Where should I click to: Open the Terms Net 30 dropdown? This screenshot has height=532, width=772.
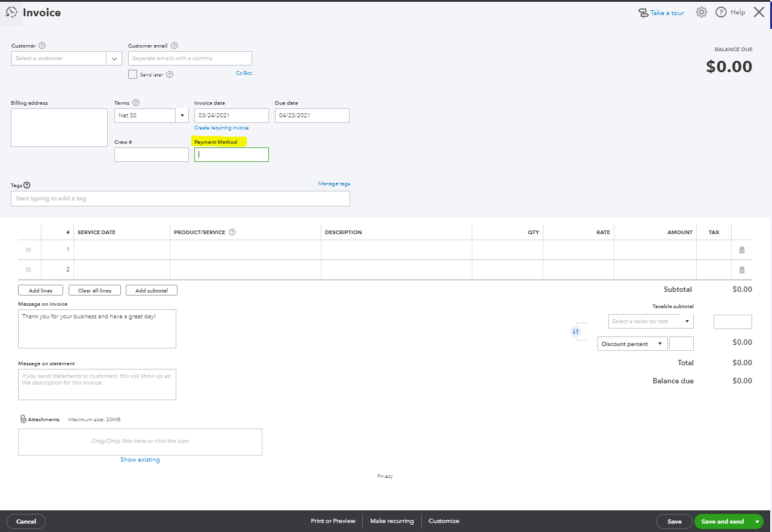click(182, 115)
